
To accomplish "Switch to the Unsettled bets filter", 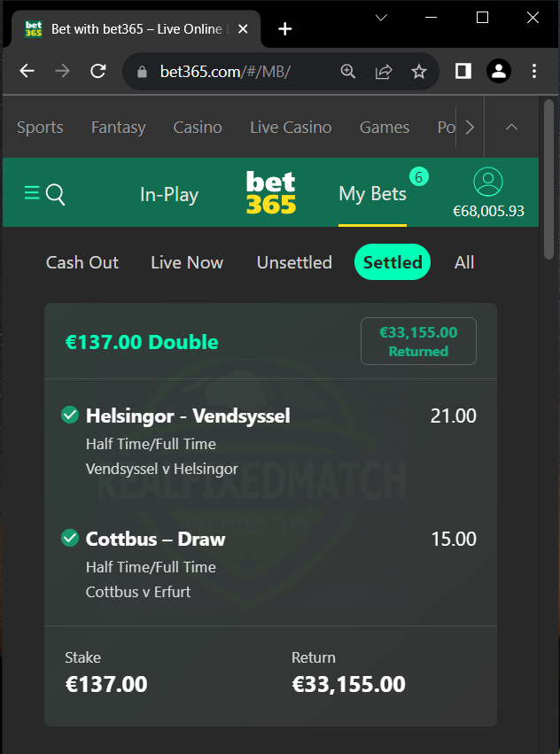I will click(294, 262).
